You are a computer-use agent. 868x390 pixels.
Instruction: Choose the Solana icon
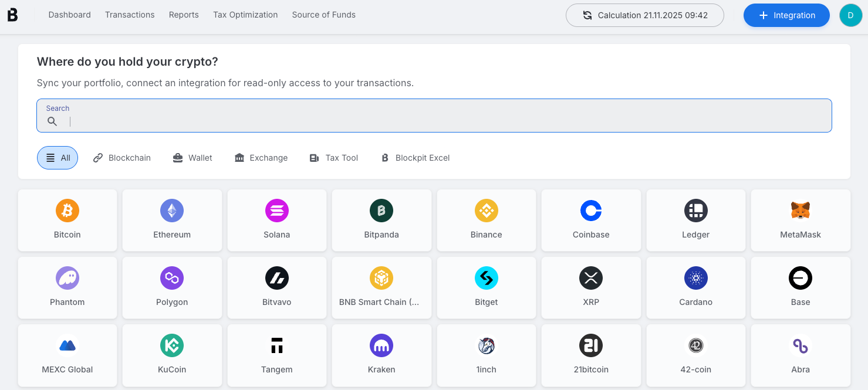tap(277, 211)
